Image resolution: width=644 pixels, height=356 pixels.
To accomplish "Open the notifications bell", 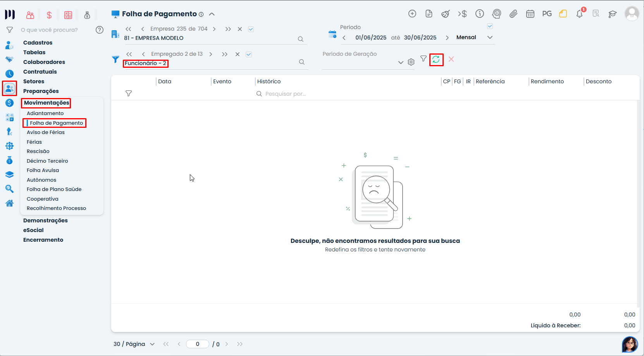I will click(x=579, y=14).
